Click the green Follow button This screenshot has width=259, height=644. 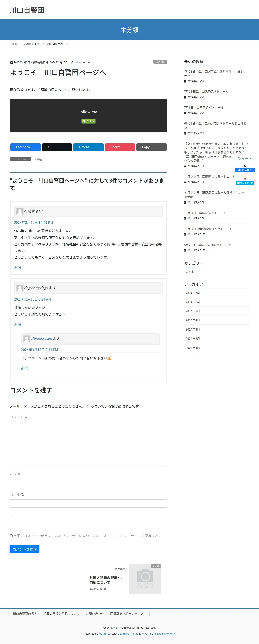[88, 121]
